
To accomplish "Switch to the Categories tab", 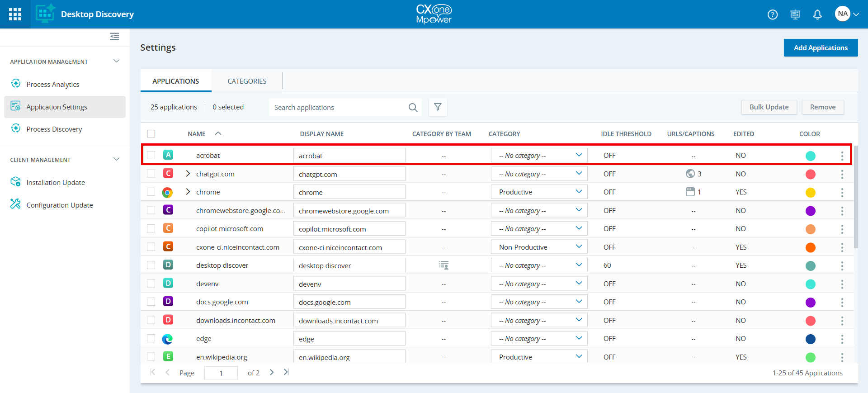I will [x=247, y=81].
